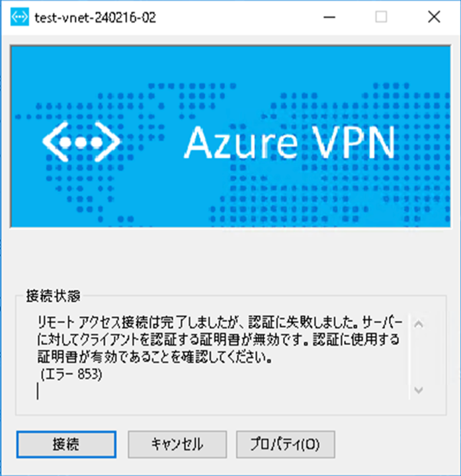Image resolution: width=461 pixels, height=476 pixels.
Task: Click the line starting with に対してクライアントを認証
Action: (218, 342)
